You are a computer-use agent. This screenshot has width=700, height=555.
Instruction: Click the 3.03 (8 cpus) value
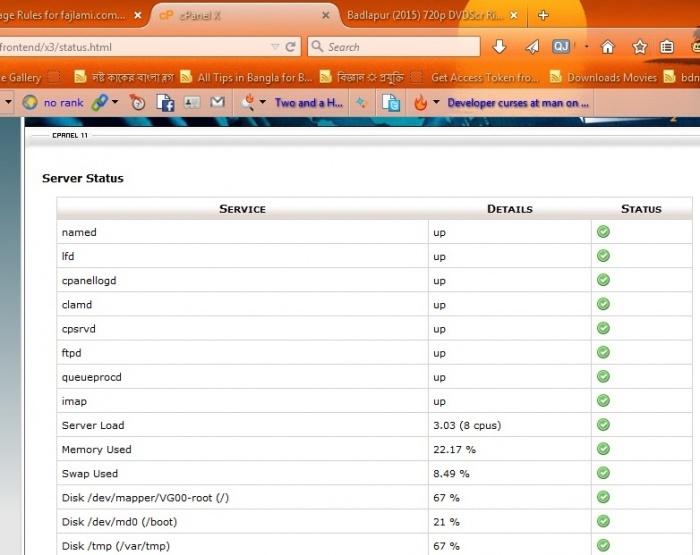467,425
